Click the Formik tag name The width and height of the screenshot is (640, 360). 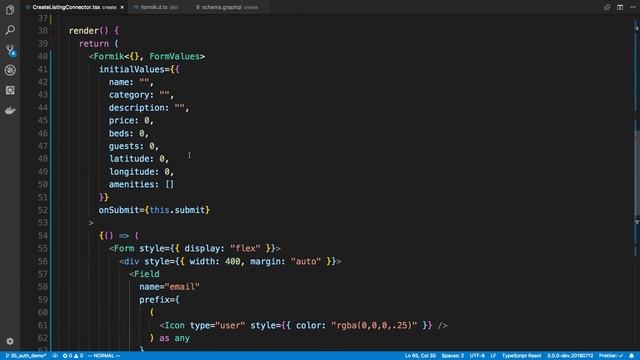point(109,56)
